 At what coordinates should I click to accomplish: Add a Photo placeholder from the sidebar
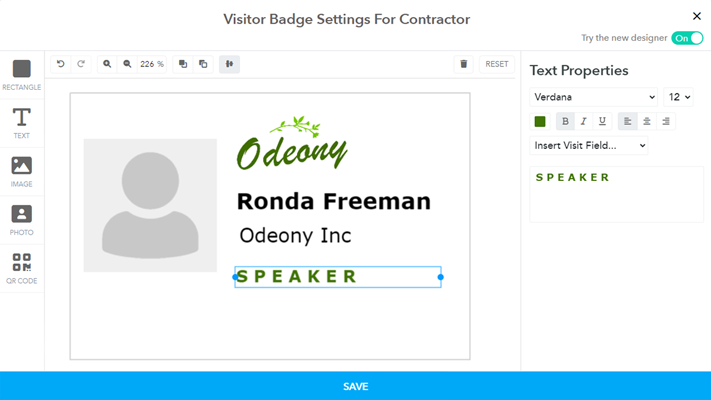click(x=21, y=219)
